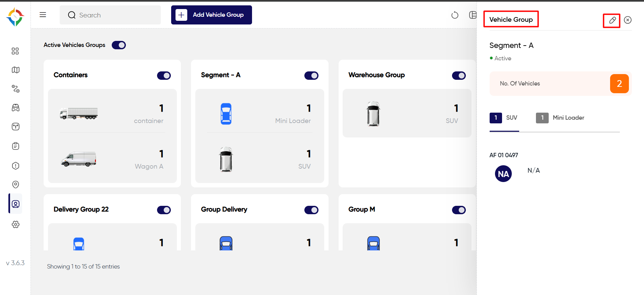Toggle the Active Vehicles Groups switch
Viewport: 644px width, 295px height.
[119, 45]
